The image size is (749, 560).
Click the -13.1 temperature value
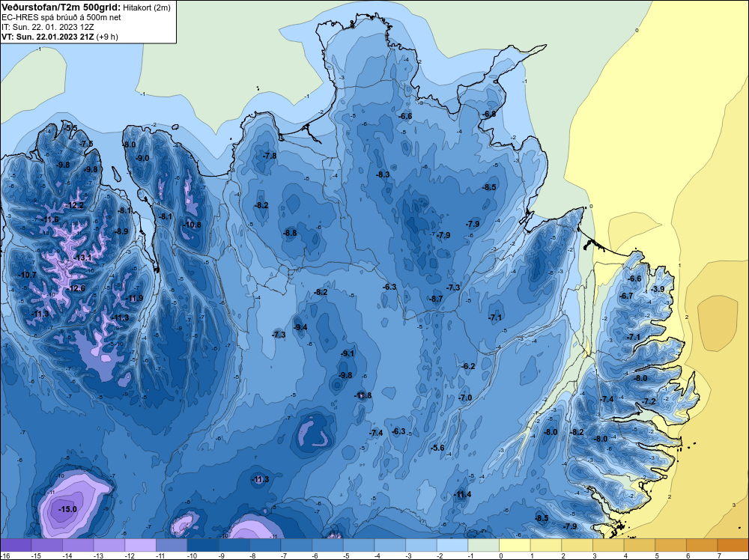(82, 258)
